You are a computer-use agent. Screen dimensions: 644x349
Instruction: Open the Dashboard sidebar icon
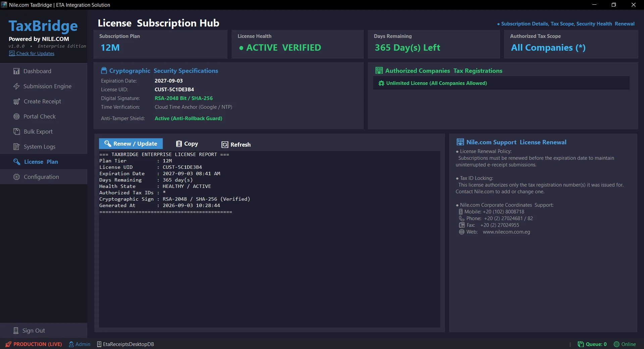16,71
